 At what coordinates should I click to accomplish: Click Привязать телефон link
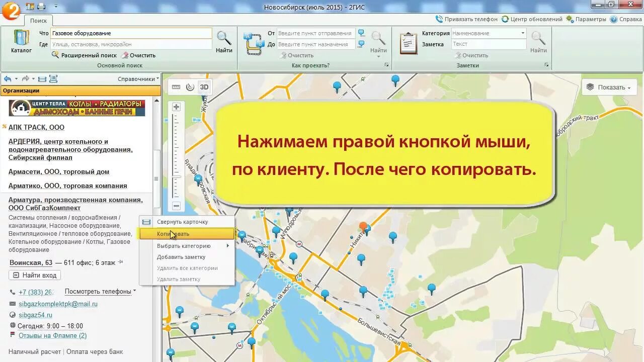[466, 19]
